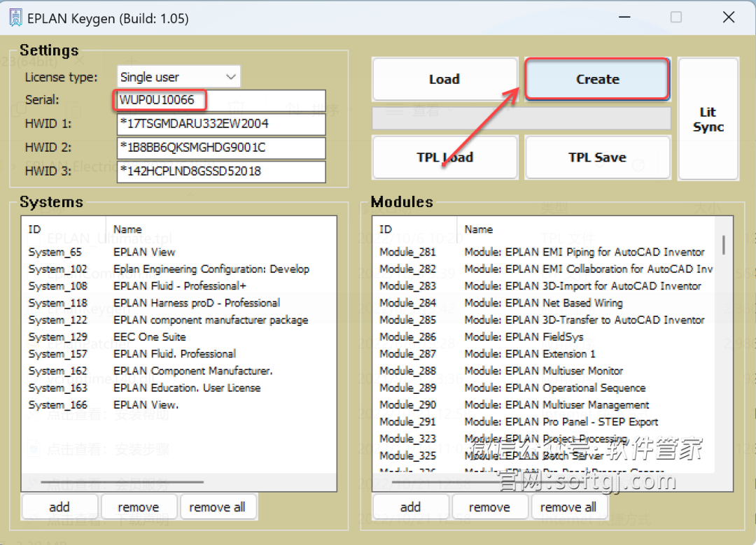Select Module_286 EPLAN FieldSys row
756x545 pixels.
point(544,337)
